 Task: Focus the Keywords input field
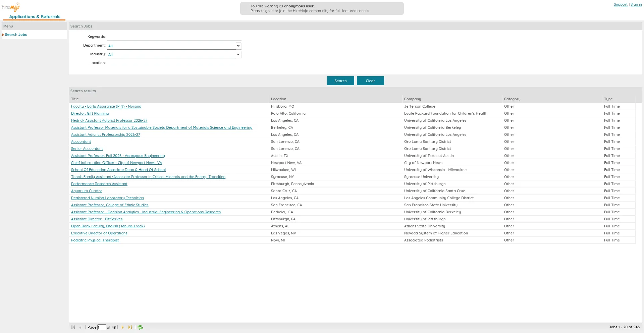tap(174, 37)
